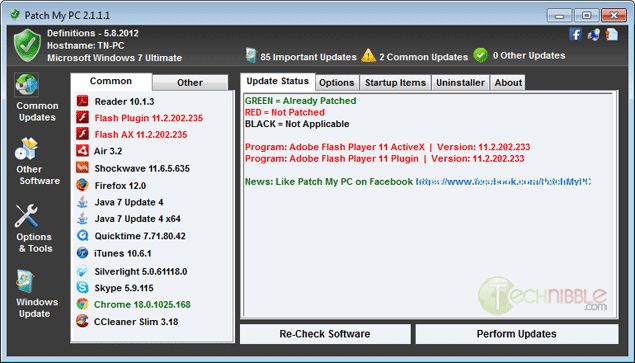Screen dimensions: 635x363
Task: Open the Options tab
Action: tap(337, 83)
